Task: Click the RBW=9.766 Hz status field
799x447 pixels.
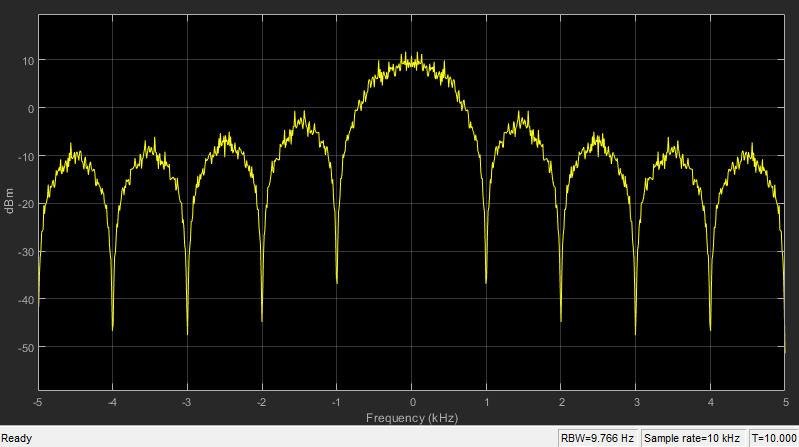Action: click(x=597, y=438)
